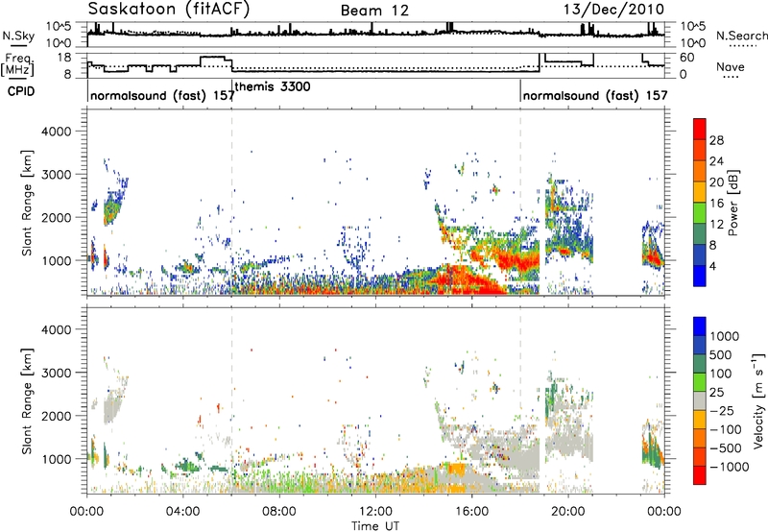768x532 pixels.
Task: Click 'Slant Range [km]' label of velocity panel
Action: click(x=27, y=400)
